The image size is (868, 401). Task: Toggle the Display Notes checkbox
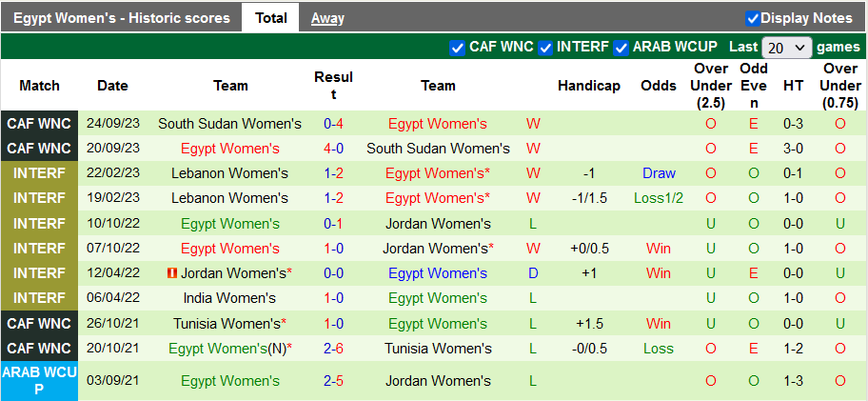coord(753,18)
